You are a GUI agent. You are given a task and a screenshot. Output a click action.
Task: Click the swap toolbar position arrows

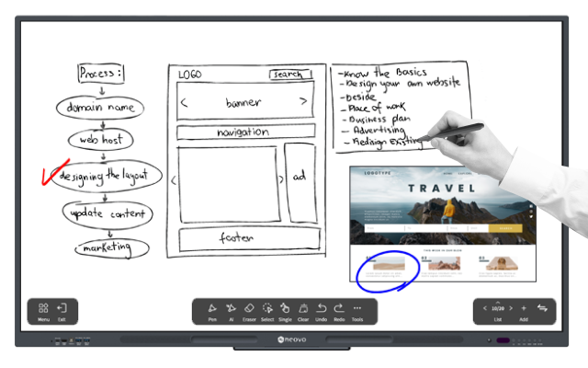542,309
